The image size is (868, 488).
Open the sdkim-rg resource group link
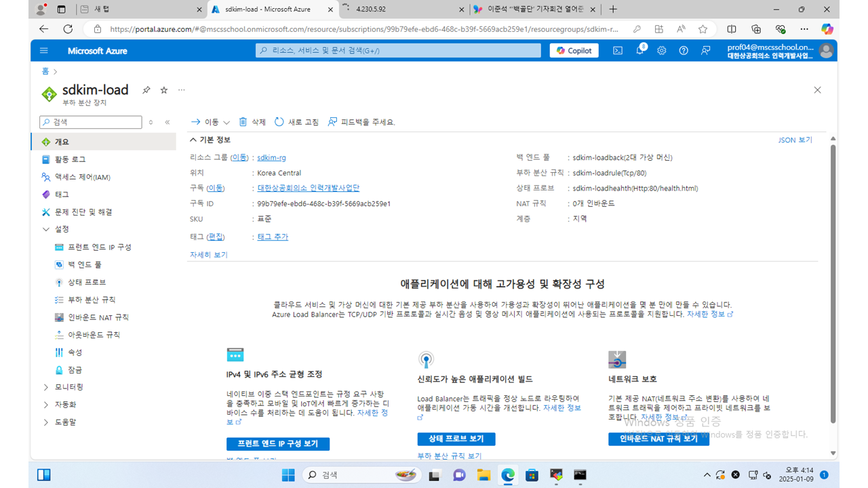pyautogui.click(x=271, y=157)
